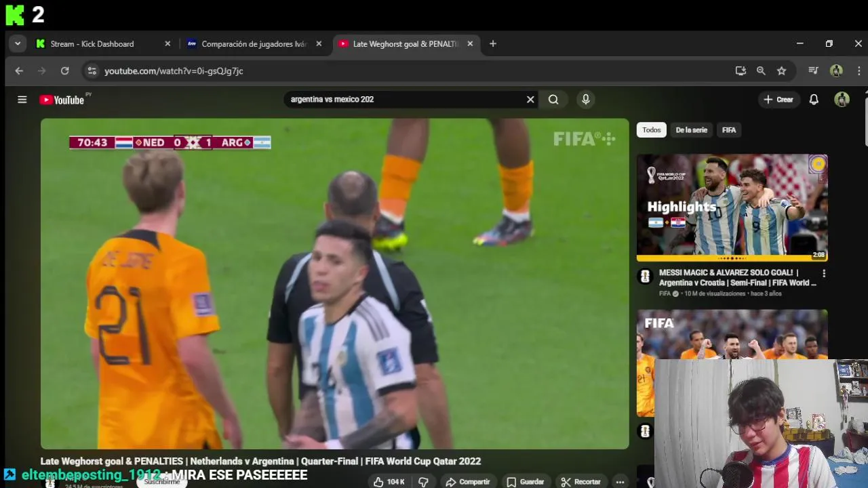The width and height of the screenshot is (868, 488).
Task: Select the FIFA filter chip
Action: click(x=729, y=129)
